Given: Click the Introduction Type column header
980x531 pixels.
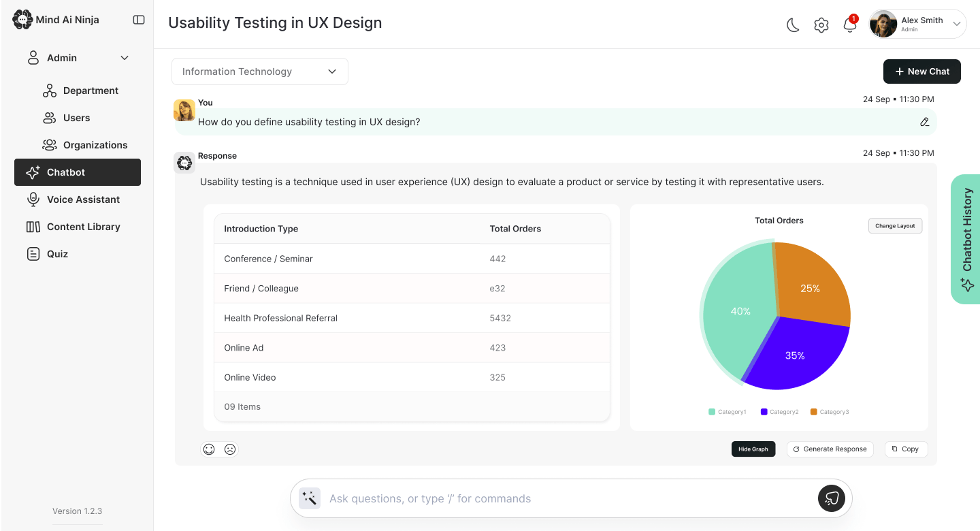Looking at the screenshot, I should tap(261, 229).
